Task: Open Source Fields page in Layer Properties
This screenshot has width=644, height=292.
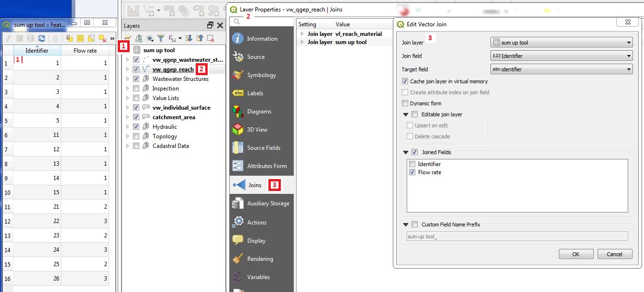Action: (262, 148)
